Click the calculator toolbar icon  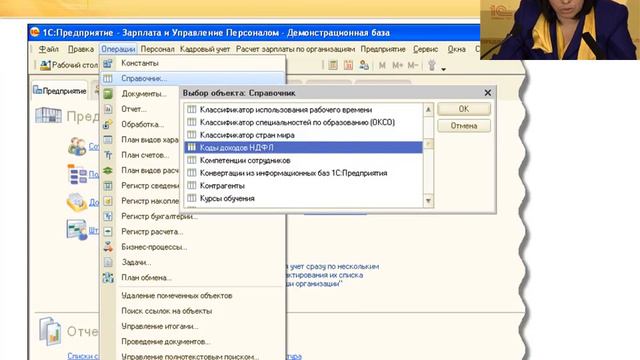click(x=333, y=65)
